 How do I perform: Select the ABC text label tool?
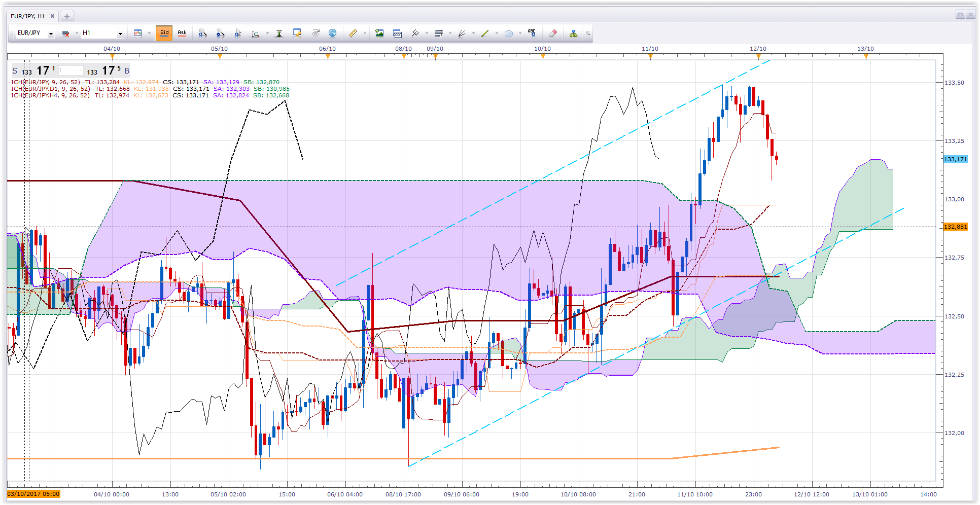pyautogui.click(x=532, y=33)
